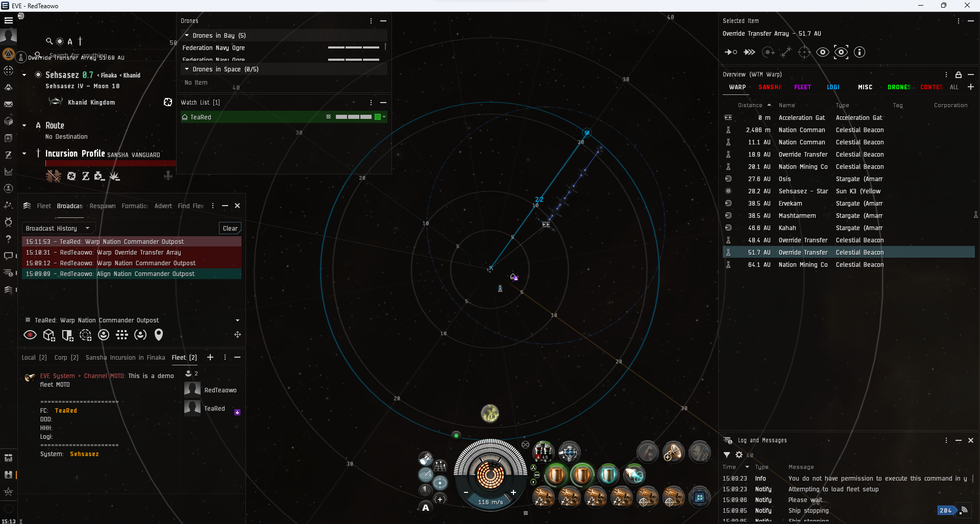Open the Help question mark icon

click(x=9, y=239)
